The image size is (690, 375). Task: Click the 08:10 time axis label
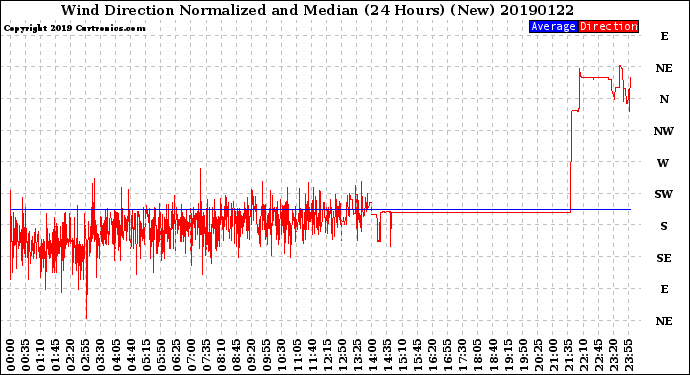(x=221, y=355)
